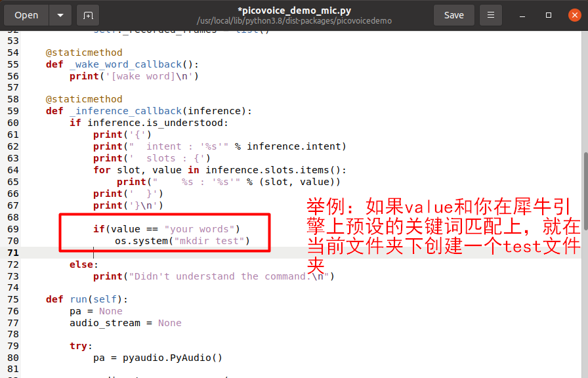Image resolution: width=588 pixels, height=378 pixels.
Task: Click inference.slots.items() on line 64
Action: 272,170
